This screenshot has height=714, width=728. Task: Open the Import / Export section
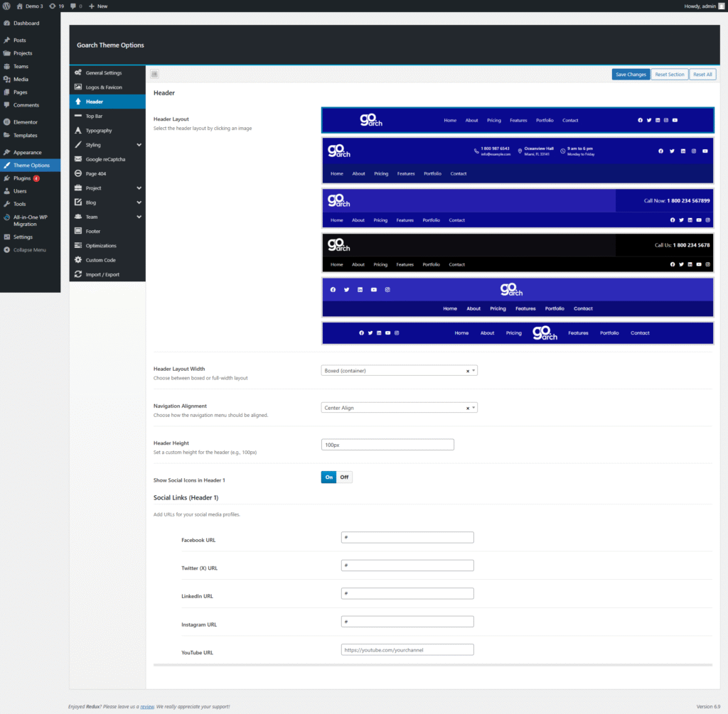[107, 274]
